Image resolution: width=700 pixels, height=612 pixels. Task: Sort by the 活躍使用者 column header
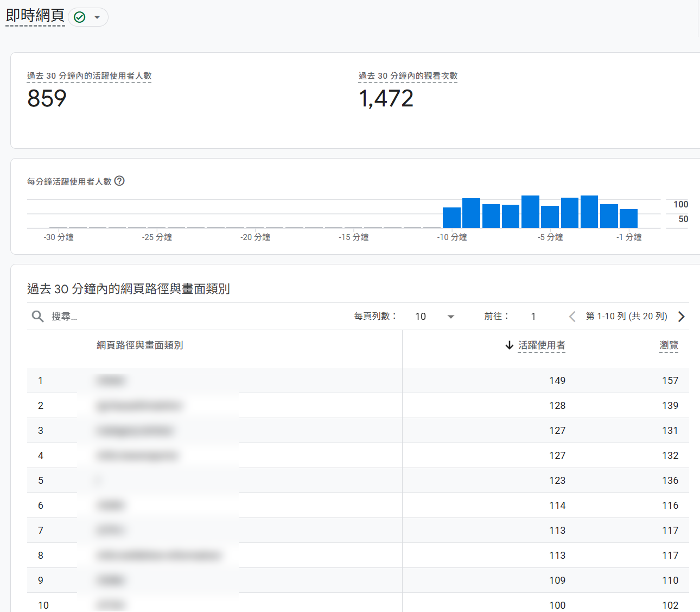[541, 345]
